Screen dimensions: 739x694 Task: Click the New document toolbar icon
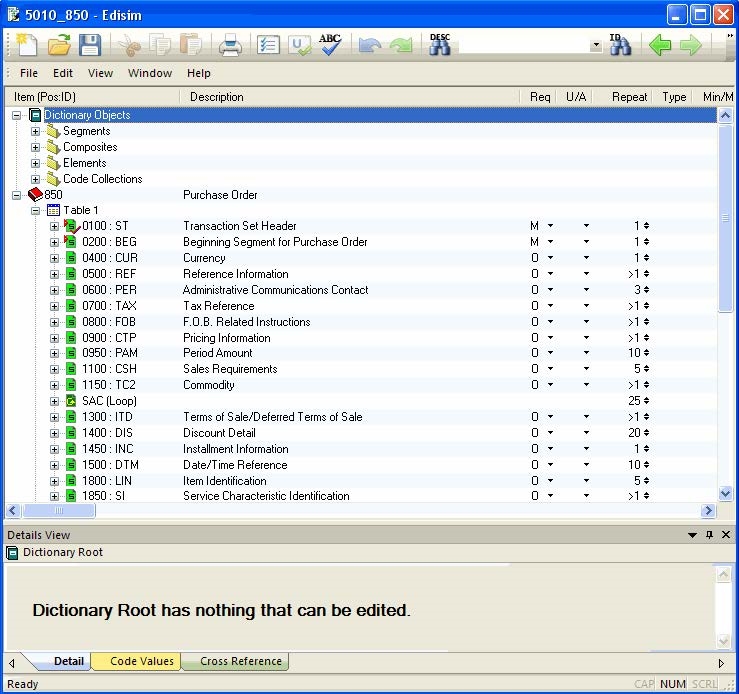(27, 45)
